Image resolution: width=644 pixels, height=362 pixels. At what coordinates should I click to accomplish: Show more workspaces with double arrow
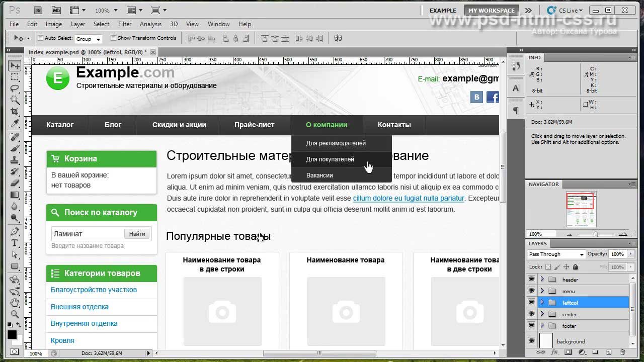pos(528,11)
